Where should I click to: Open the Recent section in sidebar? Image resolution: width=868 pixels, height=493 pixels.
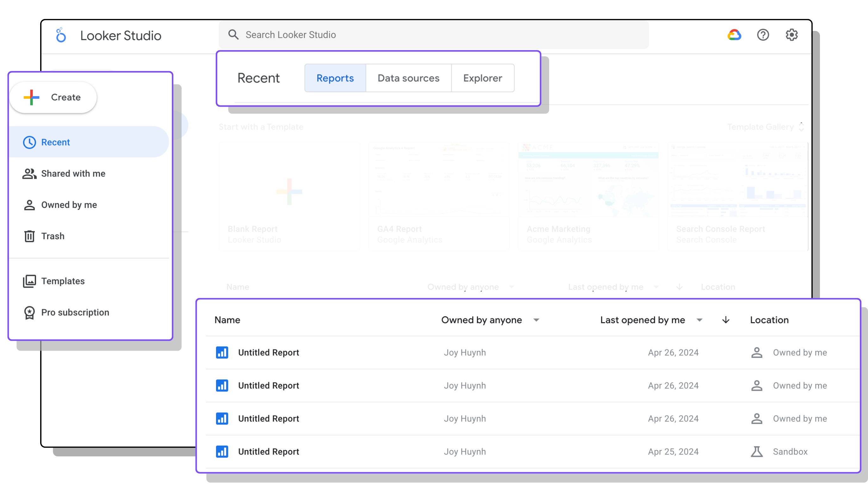click(55, 142)
